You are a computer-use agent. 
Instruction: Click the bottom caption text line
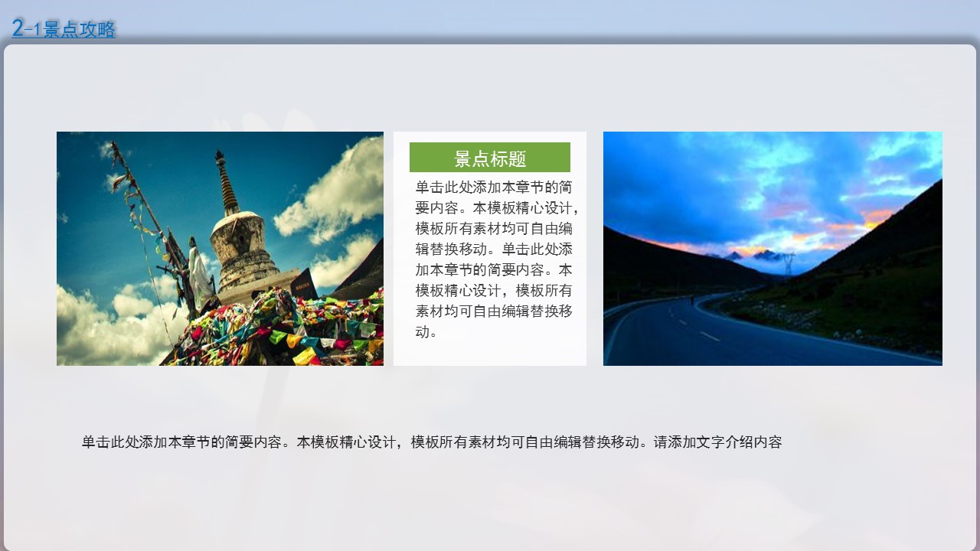tap(431, 442)
